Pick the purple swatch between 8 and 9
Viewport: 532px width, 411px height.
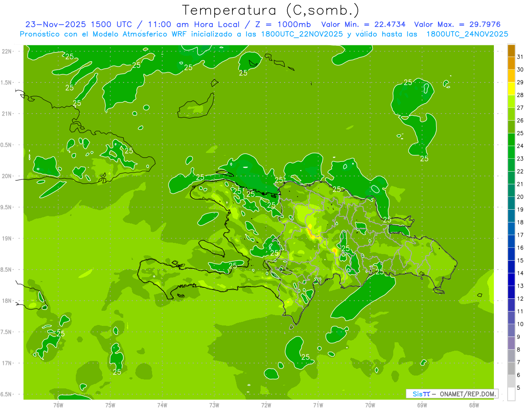512,344
